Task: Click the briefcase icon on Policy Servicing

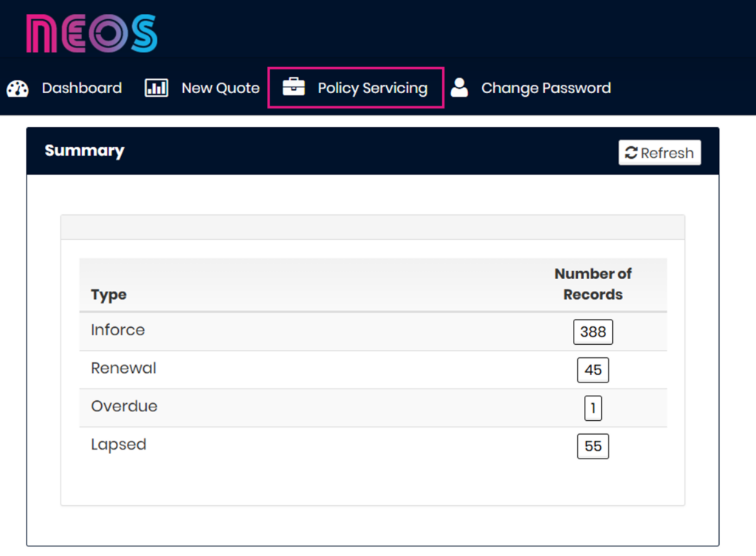Action: pos(293,87)
